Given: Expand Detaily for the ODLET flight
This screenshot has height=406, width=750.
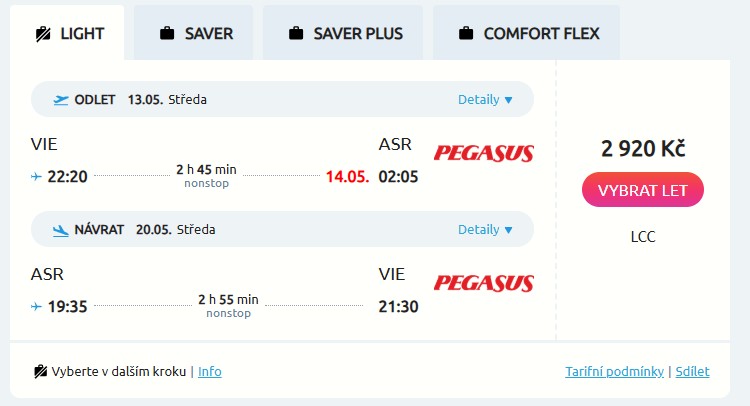Looking at the screenshot, I should click(485, 99).
